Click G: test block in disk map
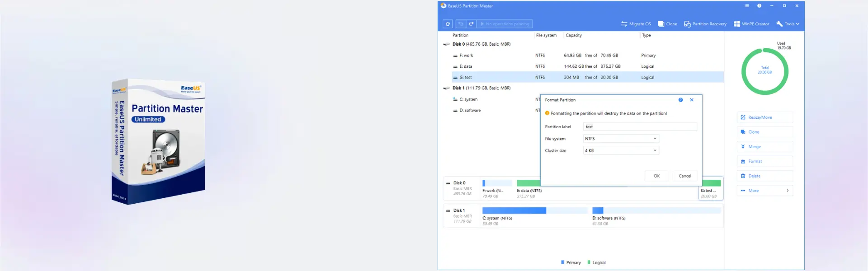 [711, 189]
